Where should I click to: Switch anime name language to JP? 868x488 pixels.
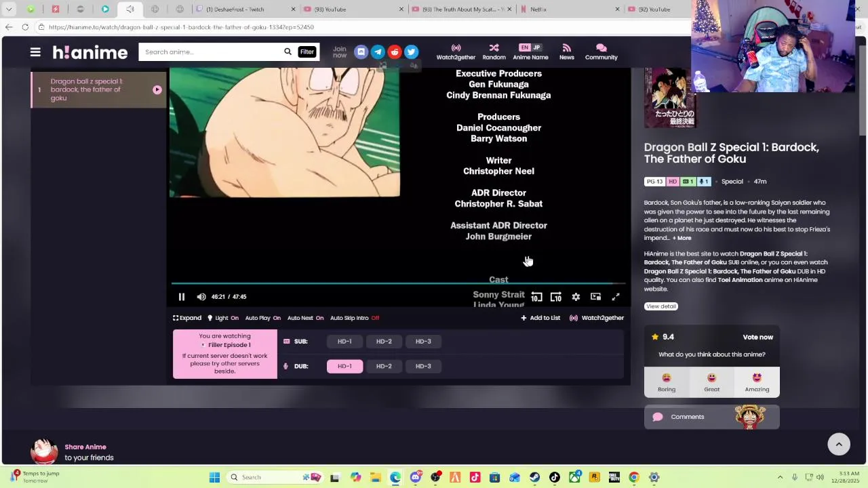[536, 47]
